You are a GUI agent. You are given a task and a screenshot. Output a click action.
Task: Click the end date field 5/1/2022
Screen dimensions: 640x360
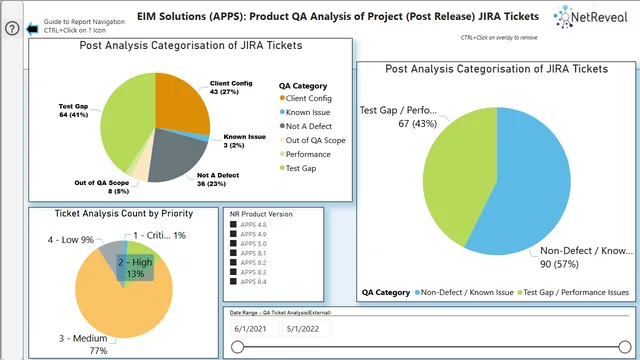click(x=307, y=329)
